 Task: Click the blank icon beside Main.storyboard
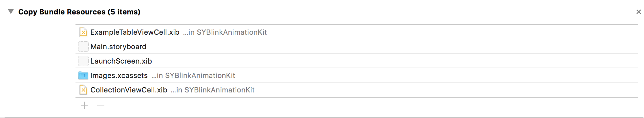point(83,47)
